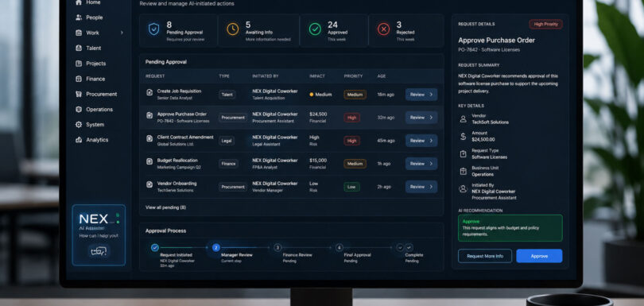644x306 pixels.
Task: Click the $24,500 impact value
Action: [318, 114]
